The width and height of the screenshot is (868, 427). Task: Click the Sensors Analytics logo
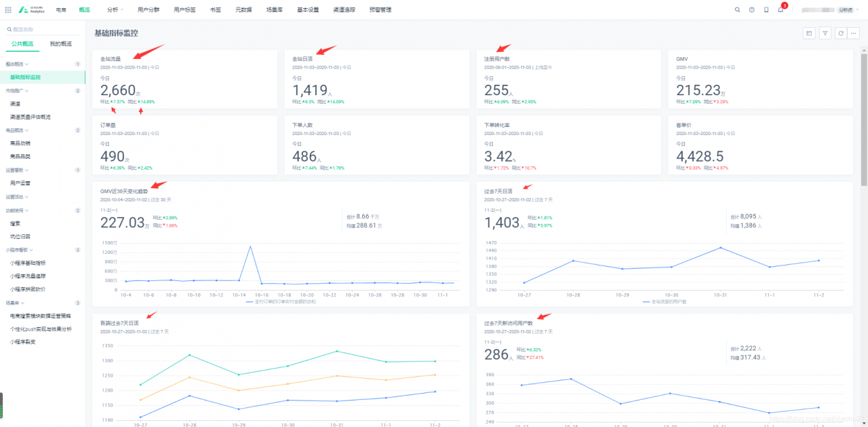click(x=31, y=10)
